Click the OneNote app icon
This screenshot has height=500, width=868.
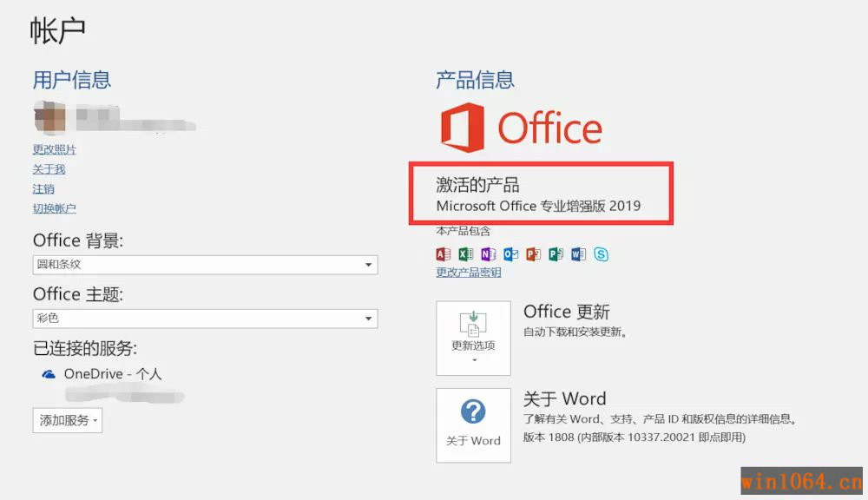coord(488,254)
